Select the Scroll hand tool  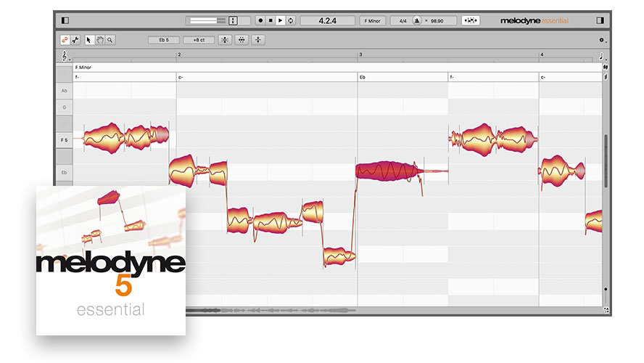point(100,40)
